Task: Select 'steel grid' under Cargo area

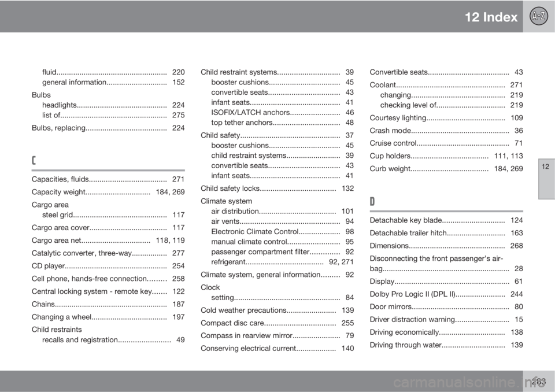Action: click(x=113, y=215)
